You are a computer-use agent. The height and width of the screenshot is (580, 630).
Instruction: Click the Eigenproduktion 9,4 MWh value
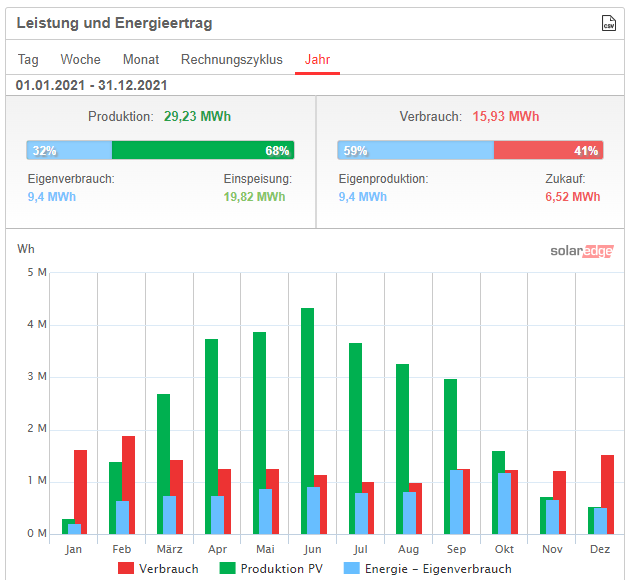click(362, 197)
